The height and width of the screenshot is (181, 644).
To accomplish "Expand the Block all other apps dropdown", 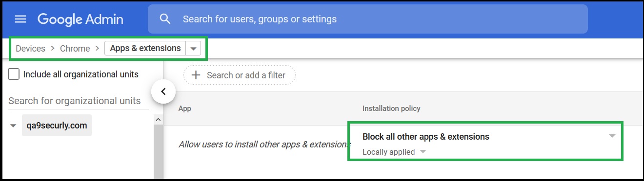I will point(612,137).
